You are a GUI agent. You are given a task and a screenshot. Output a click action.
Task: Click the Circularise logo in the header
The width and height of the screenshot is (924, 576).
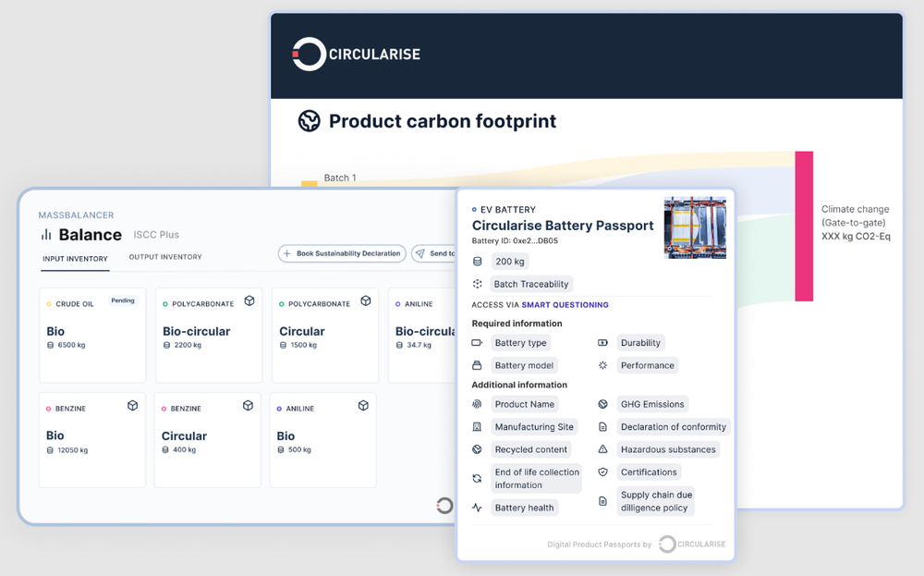point(356,55)
